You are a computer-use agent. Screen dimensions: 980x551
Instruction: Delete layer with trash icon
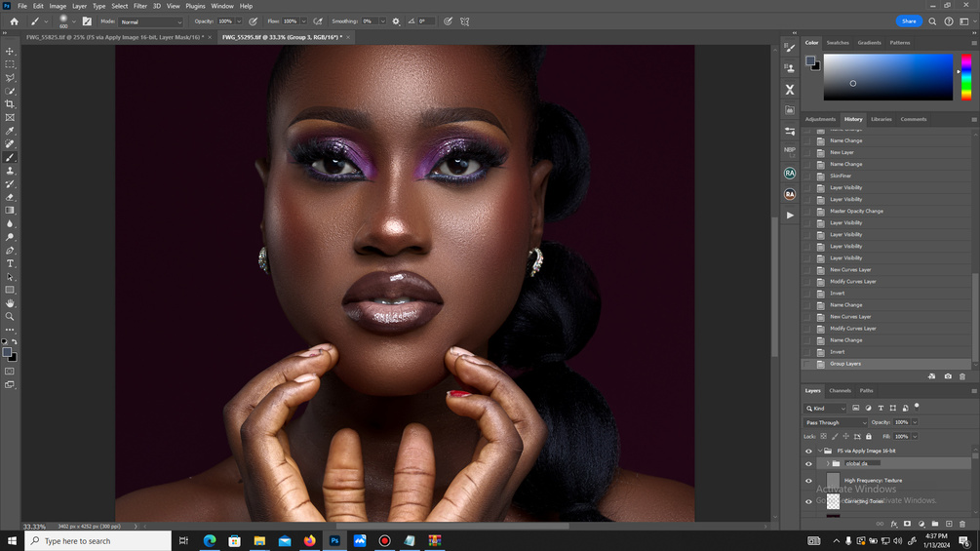coord(962,524)
